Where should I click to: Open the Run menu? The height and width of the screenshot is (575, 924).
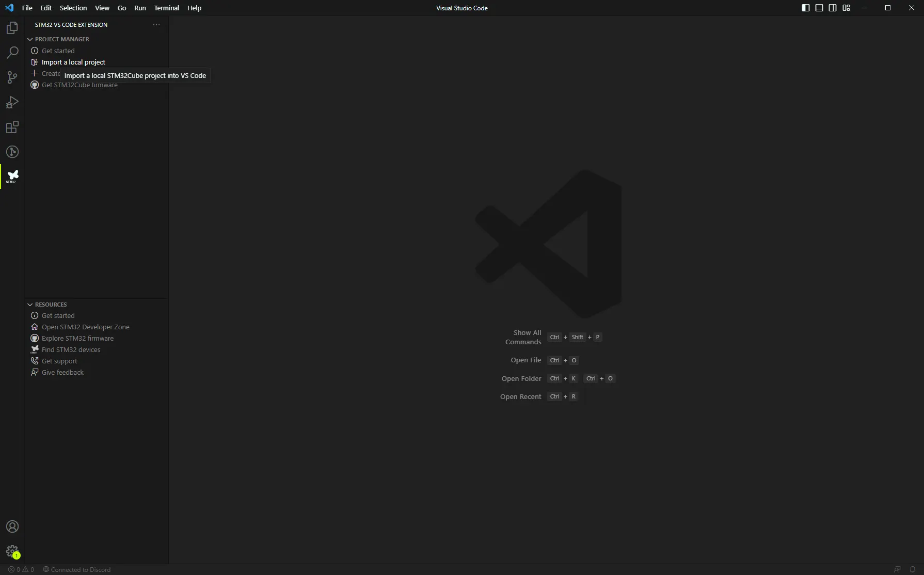(140, 8)
